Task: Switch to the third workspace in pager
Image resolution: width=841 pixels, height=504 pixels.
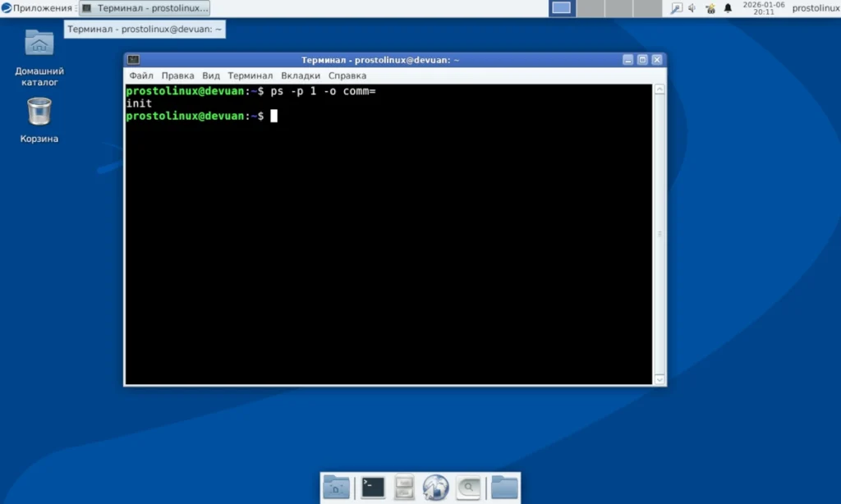Action: [619, 8]
